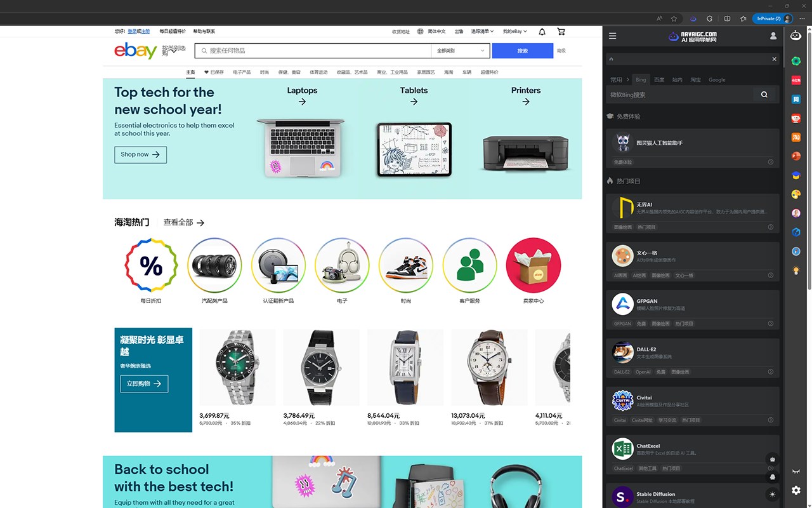This screenshot has width=812, height=508.
Task: Open the 时尚 navigation item
Action: tap(265, 72)
